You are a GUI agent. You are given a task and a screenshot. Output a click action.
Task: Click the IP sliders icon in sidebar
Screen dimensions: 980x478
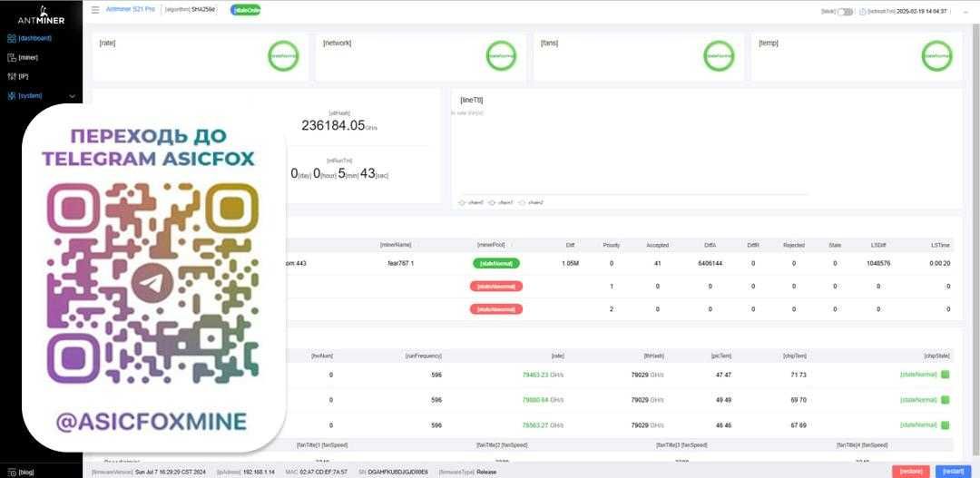pyautogui.click(x=11, y=76)
